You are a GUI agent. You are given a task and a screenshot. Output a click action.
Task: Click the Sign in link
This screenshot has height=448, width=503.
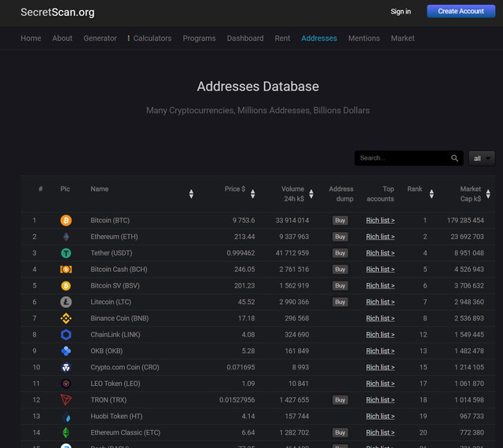coord(401,12)
